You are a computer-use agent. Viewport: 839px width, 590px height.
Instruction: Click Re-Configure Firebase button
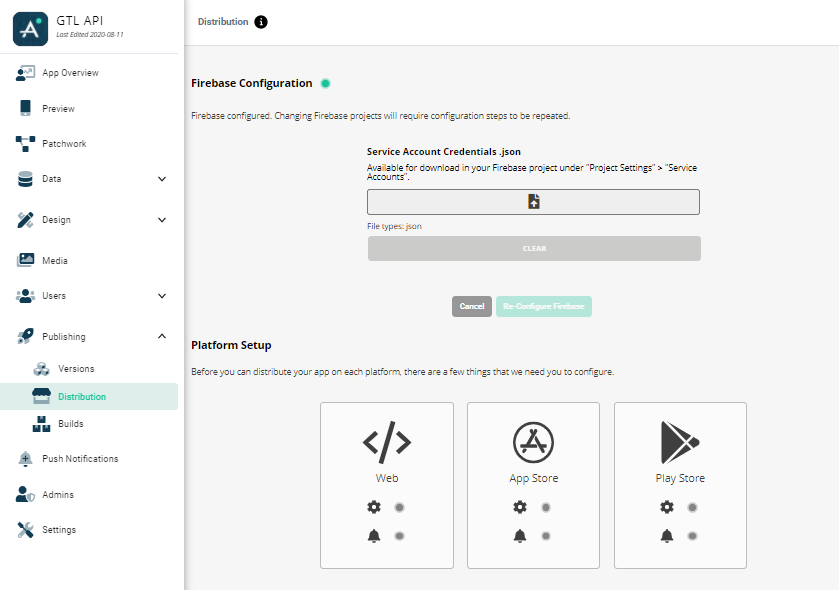click(x=544, y=307)
